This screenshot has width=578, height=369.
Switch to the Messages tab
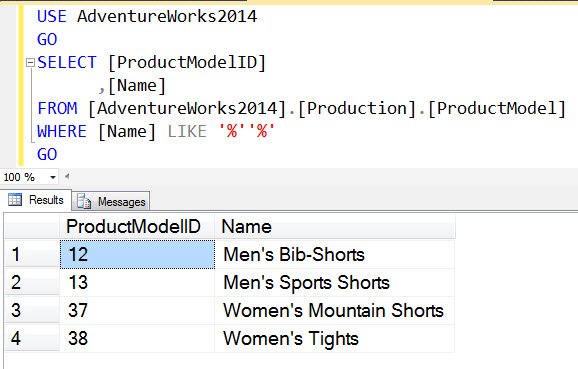pyautogui.click(x=111, y=202)
